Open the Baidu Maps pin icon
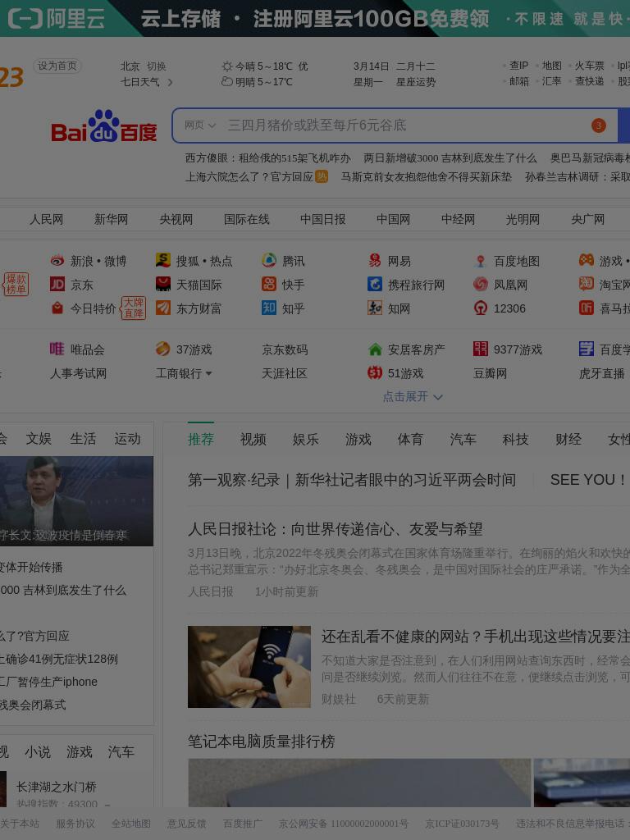The width and height of the screenshot is (630, 840). pos(481,261)
